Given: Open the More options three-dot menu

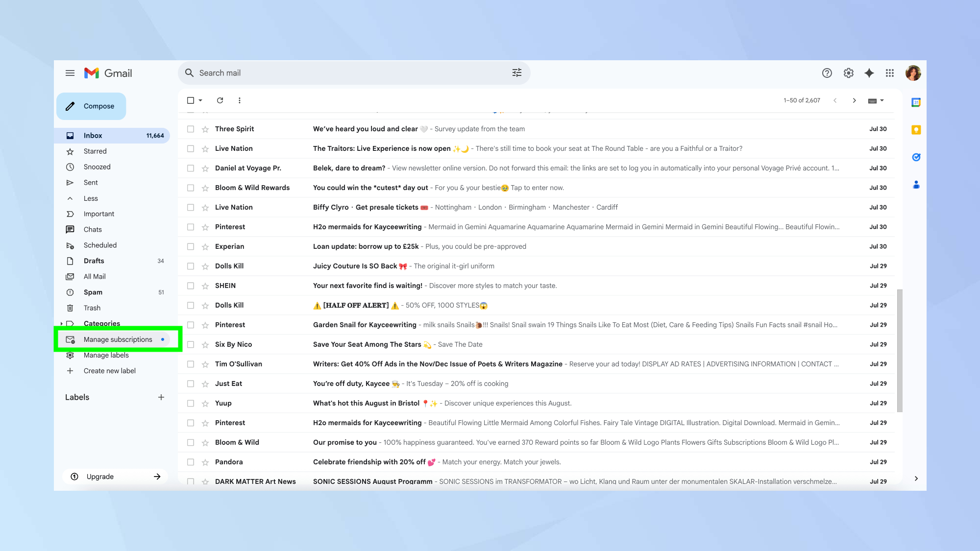Looking at the screenshot, I should tap(240, 100).
